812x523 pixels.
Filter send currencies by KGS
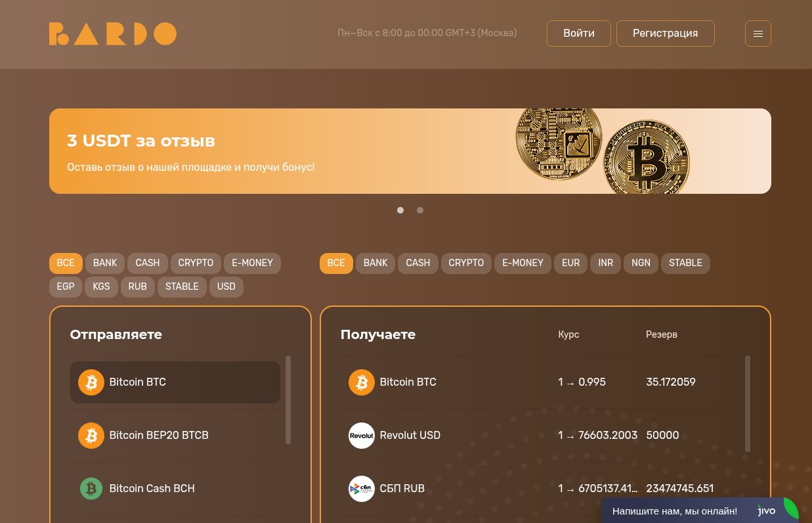(101, 287)
